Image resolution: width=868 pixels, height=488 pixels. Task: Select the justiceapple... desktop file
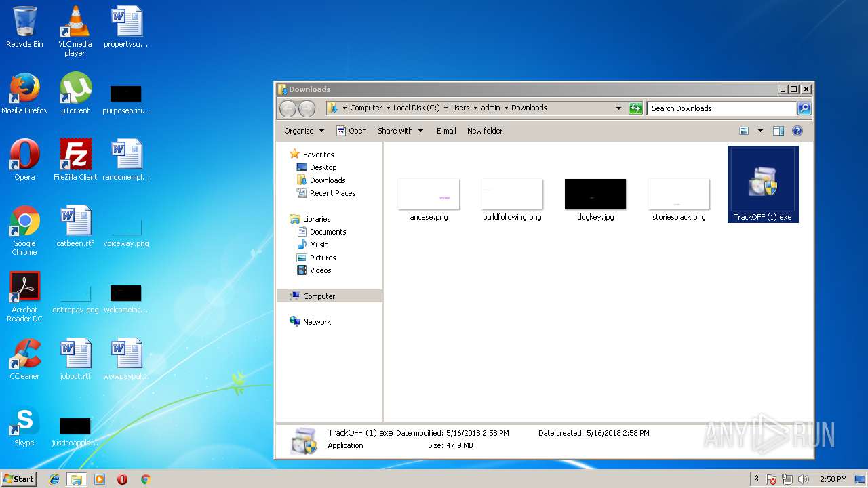75,431
